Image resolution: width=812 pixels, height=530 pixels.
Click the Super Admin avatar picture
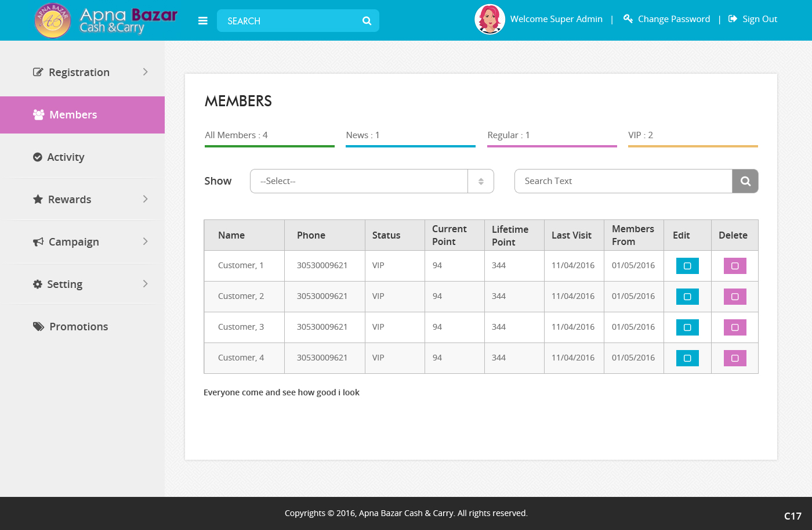490,19
